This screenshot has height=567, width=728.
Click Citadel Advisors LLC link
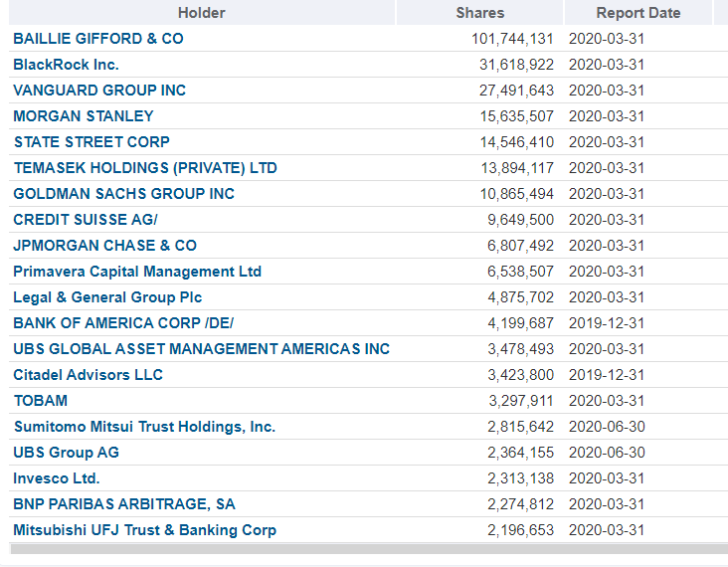(89, 375)
